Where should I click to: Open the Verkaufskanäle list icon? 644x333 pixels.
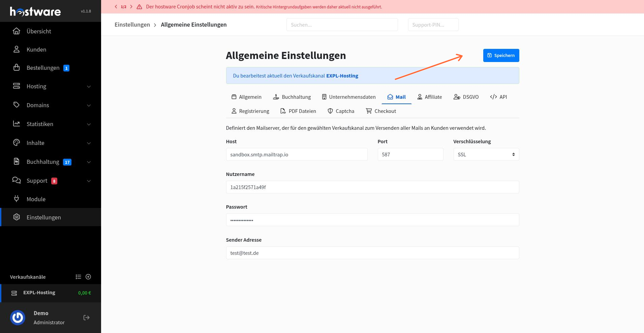tap(79, 277)
